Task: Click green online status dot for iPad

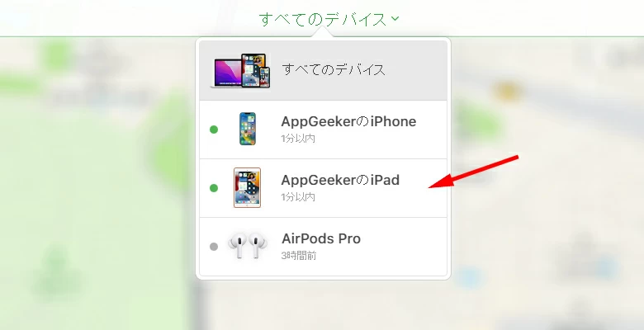Action: tap(214, 188)
